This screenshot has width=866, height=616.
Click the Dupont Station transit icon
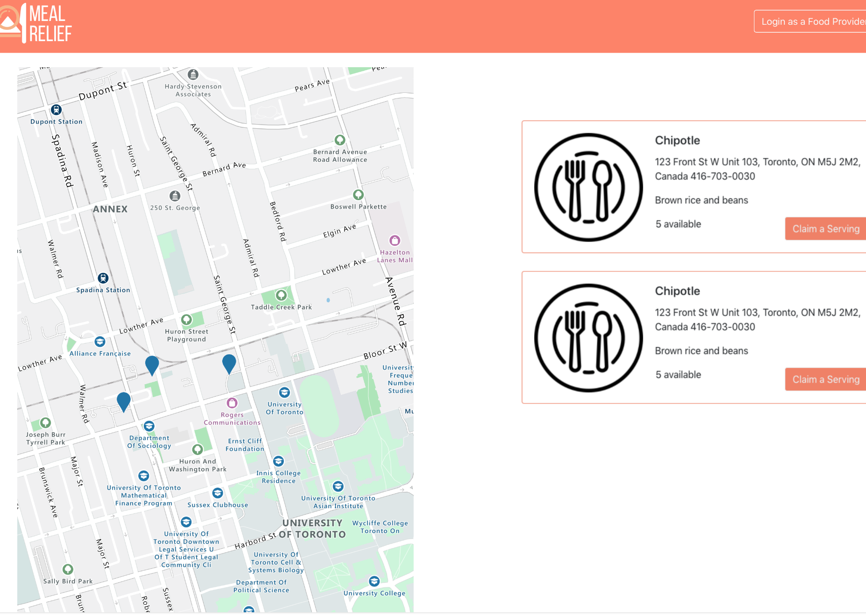(56, 110)
